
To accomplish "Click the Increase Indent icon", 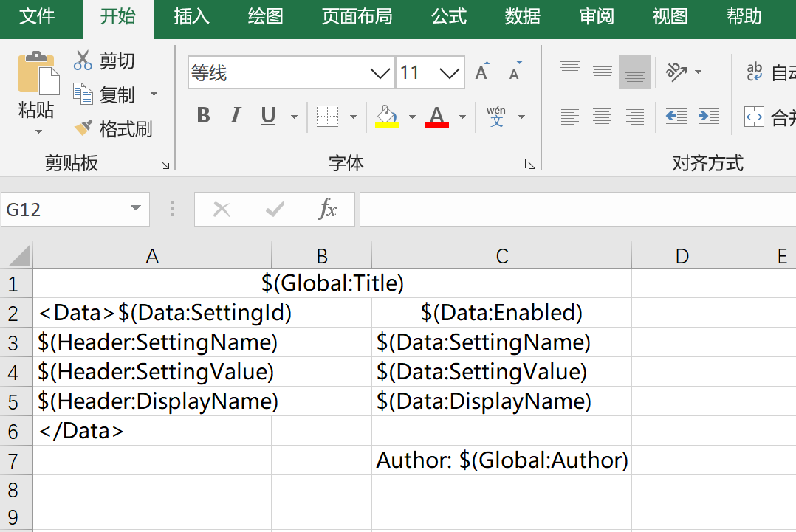I will pyautogui.click(x=708, y=116).
